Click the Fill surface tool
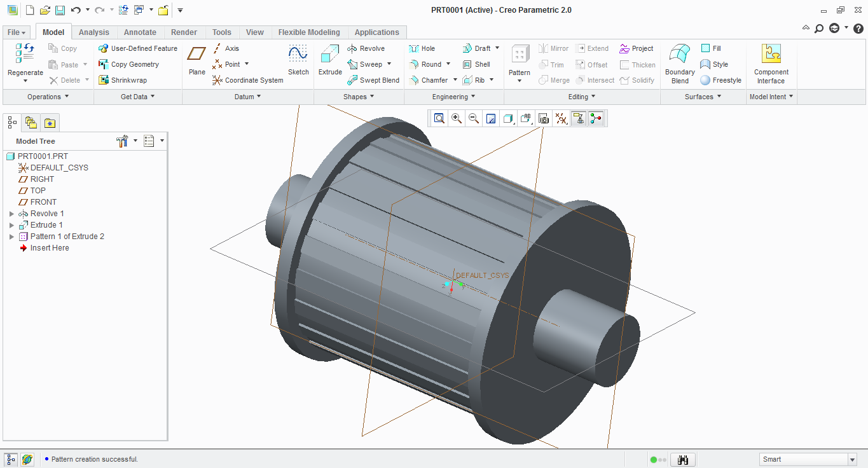The height and width of the screenshot is (468, 868). (x=711, y=48)
